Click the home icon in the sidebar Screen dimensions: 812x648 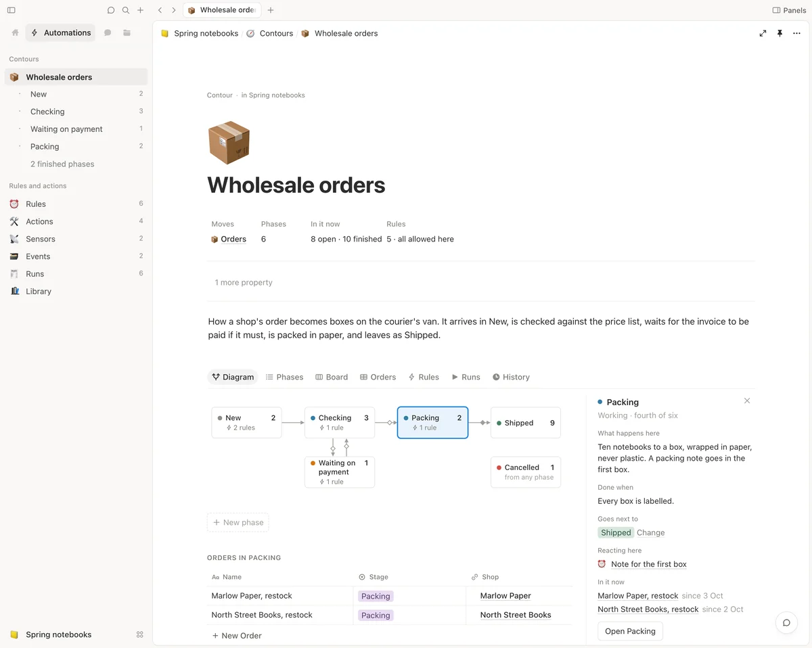(x=15, y=32)
